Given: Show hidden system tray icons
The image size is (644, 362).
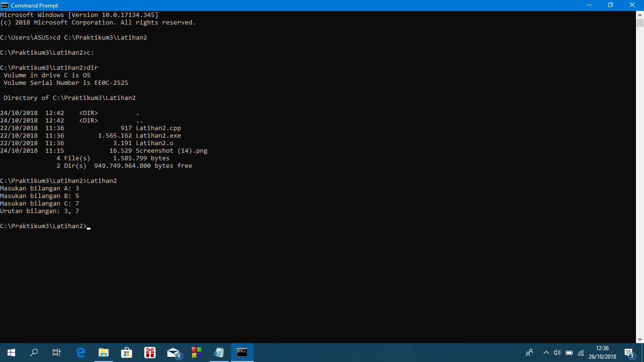Looking at the screenshot, I should (x=546, y=353).
